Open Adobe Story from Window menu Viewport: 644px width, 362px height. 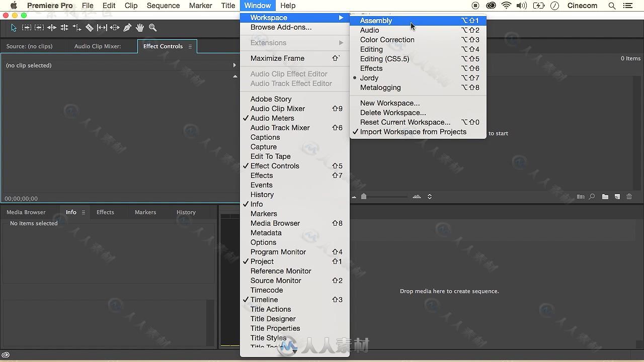295,99
